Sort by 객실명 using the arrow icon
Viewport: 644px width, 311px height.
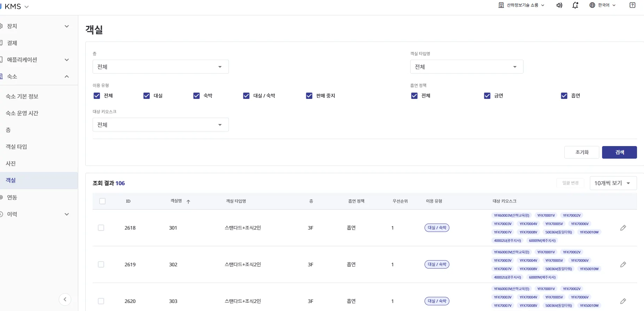point(188,202)
